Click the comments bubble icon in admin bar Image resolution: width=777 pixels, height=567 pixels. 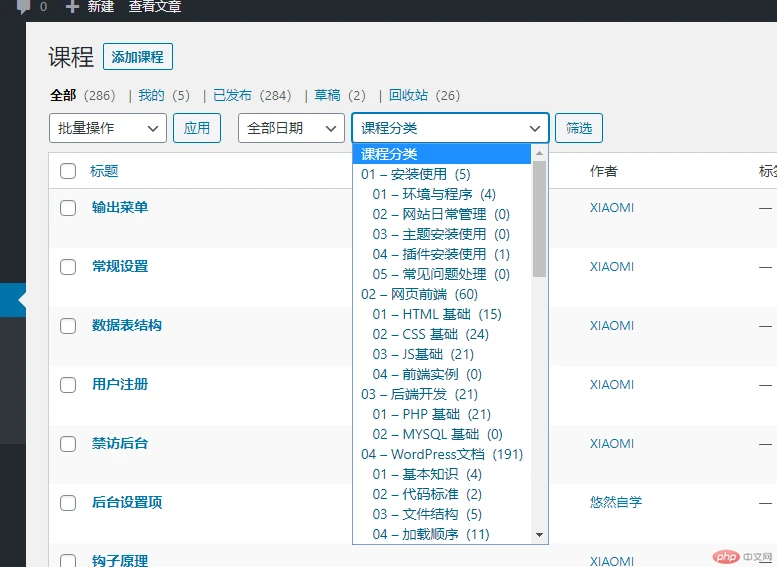point(23,7)
